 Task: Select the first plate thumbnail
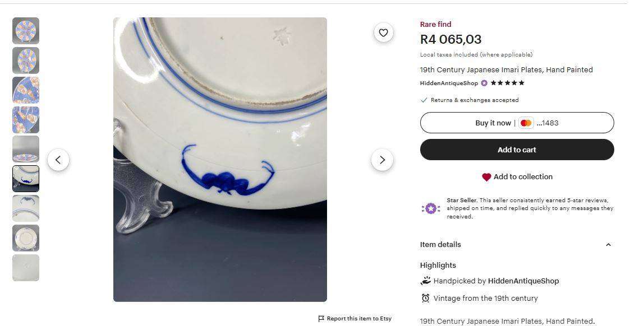(26, 31)
